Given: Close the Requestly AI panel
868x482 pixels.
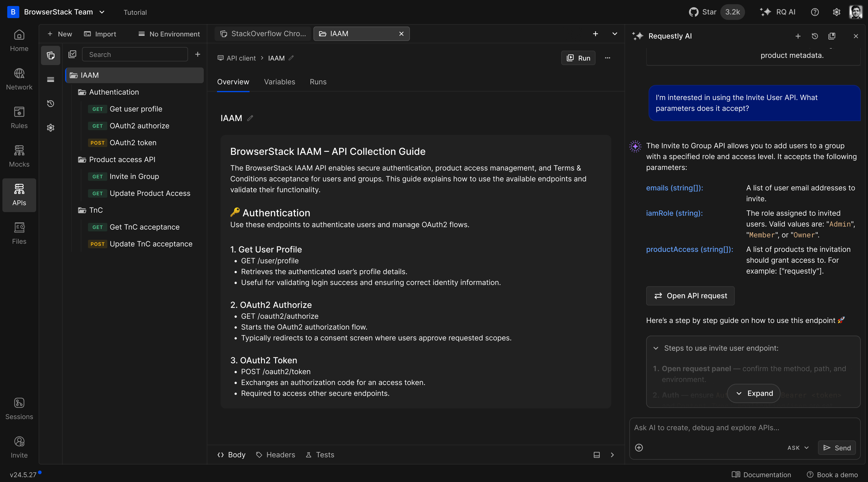Looking at the screenshot, I should point(856,36).
